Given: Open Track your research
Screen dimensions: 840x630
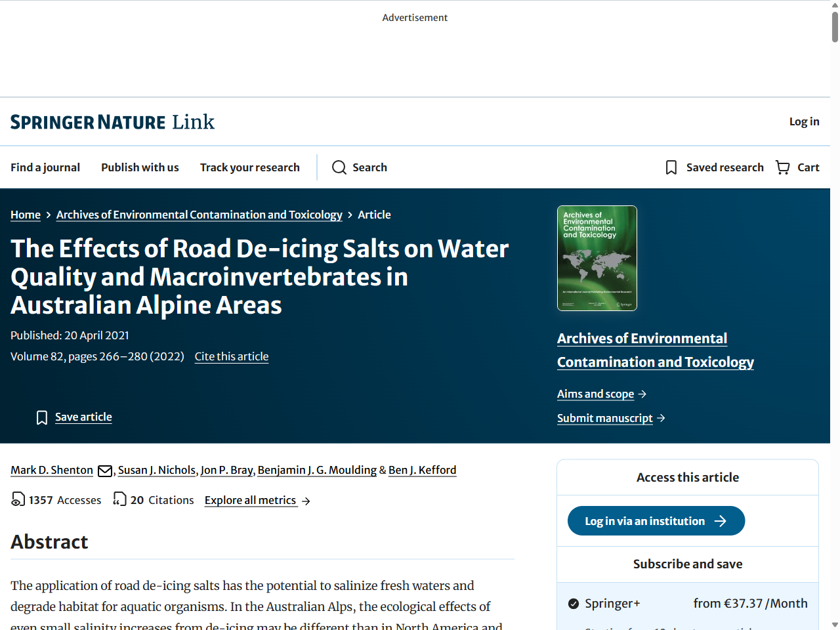Looking at the screenshot, I should point(250,167).
